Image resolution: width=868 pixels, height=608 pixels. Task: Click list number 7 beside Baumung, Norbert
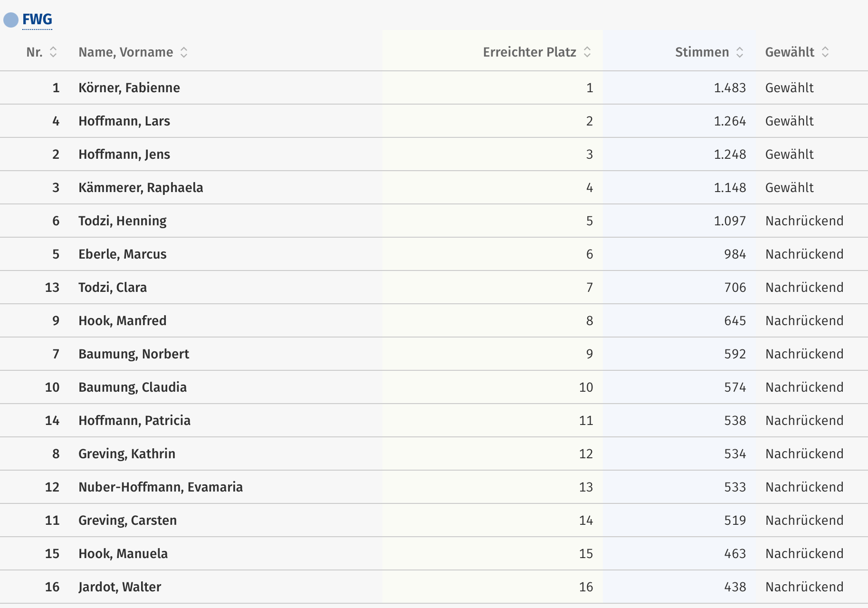(x=56, y=354)
